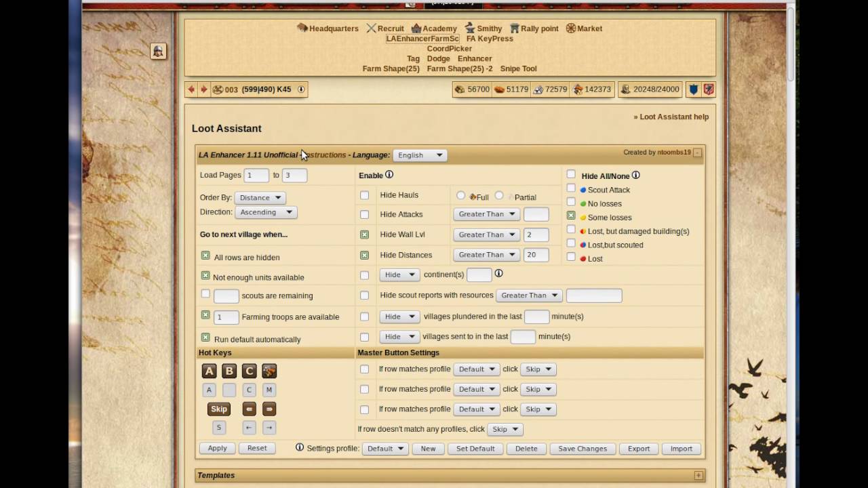This screenshot has height=488, width=868.
Task: Click the hotkey C farm button
Action: click(250, 371)
